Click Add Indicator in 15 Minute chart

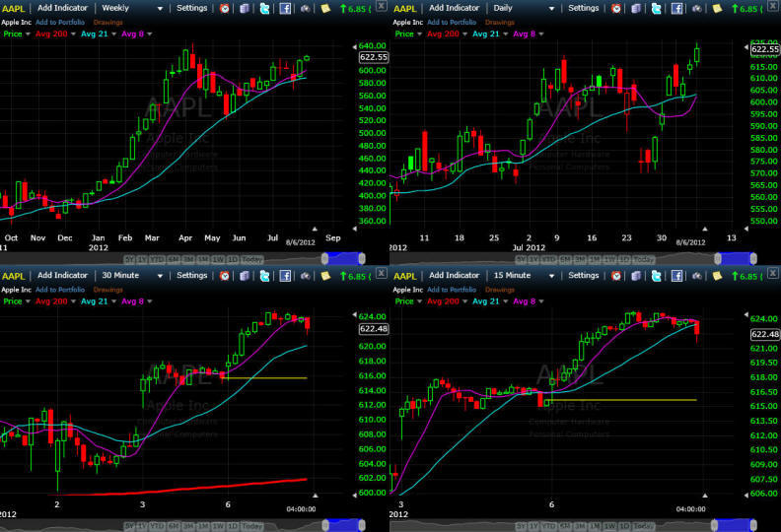(x=455, y=275)
